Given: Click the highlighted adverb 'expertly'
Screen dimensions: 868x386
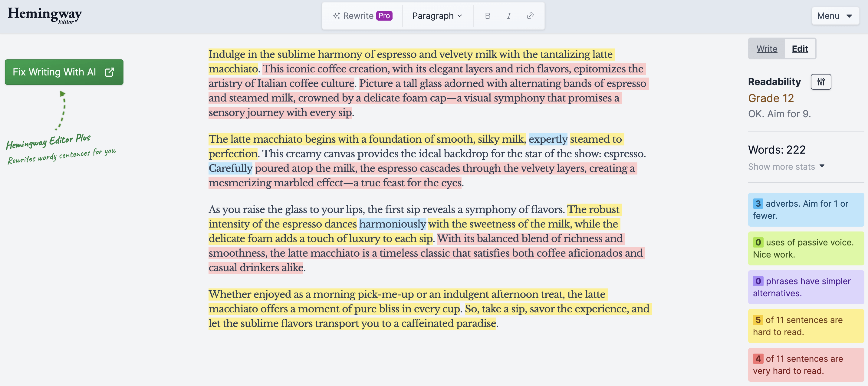Looking at the screenshot, I should (x=548, y=139).
